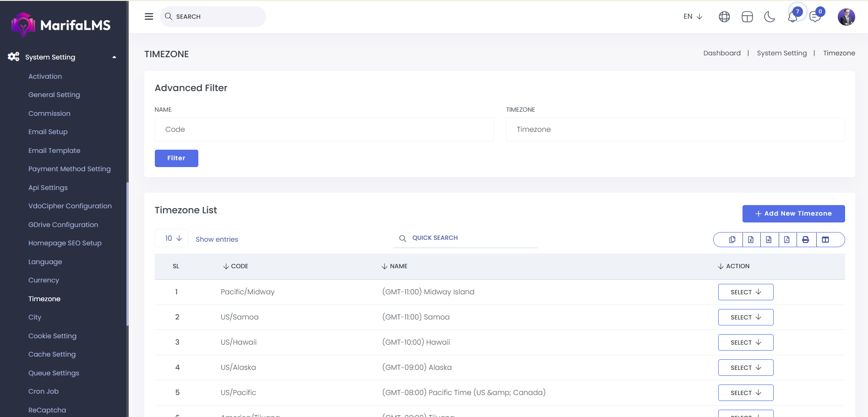Change the show entries count dropdown
Screen dimensions: 868x417
click(x=172, y=238)
